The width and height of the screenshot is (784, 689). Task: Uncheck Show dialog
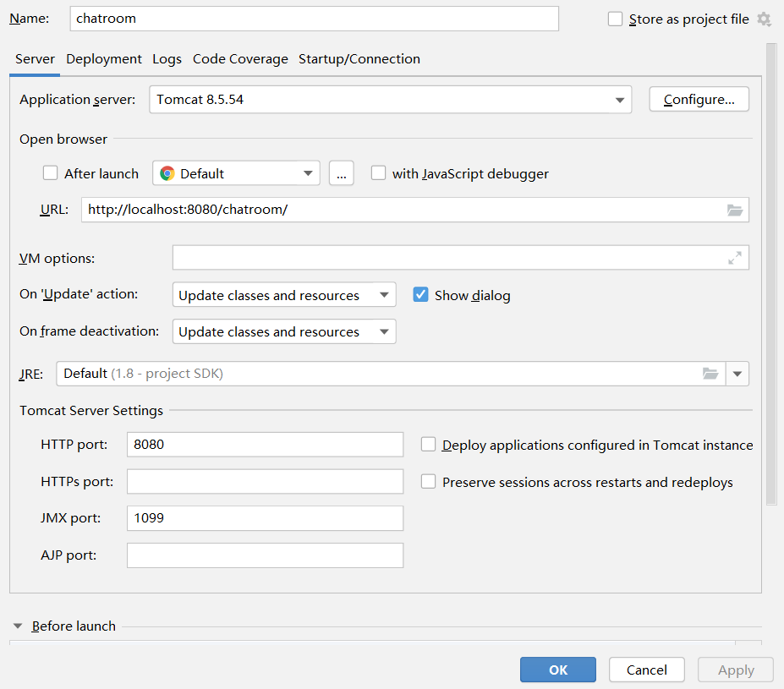[x=420, y=294]
